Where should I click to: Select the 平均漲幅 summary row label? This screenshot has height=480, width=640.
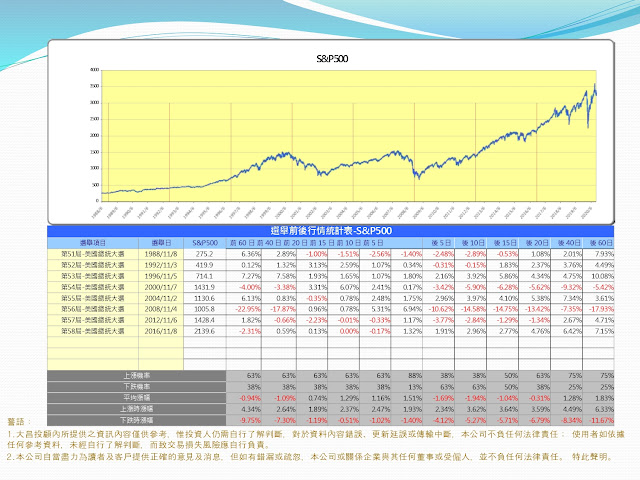click(x=137, y=398)
